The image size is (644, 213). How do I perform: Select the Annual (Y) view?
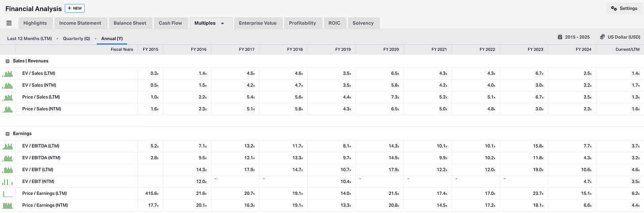[112, 39]
